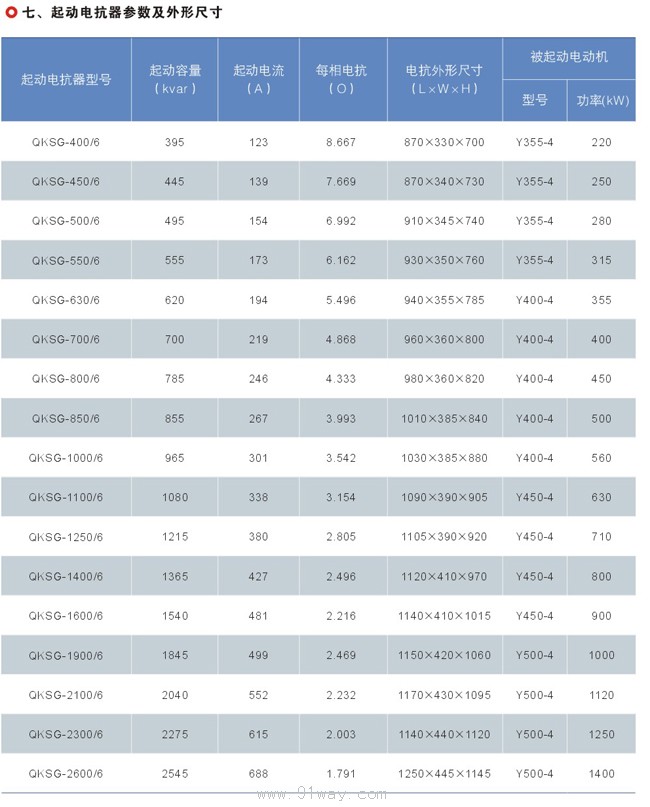Select the 每相电抗 column header

tap(341, 79)
